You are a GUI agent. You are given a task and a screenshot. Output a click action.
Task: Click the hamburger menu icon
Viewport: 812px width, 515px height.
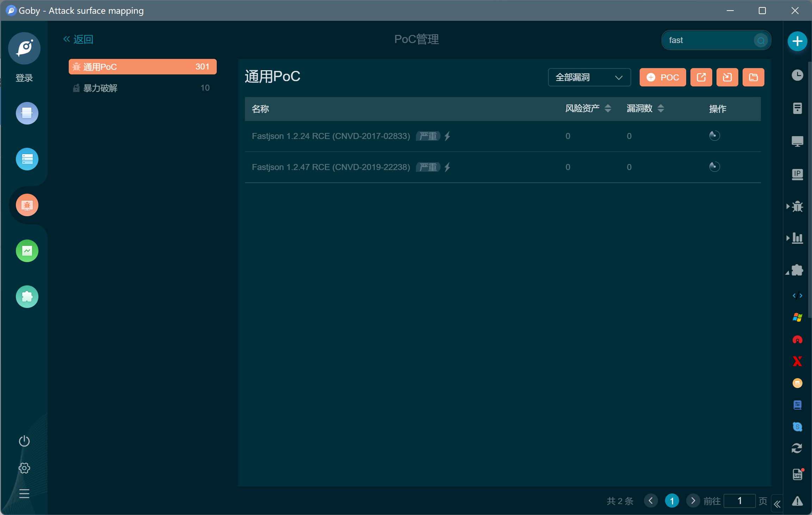(x=24, y=493)
